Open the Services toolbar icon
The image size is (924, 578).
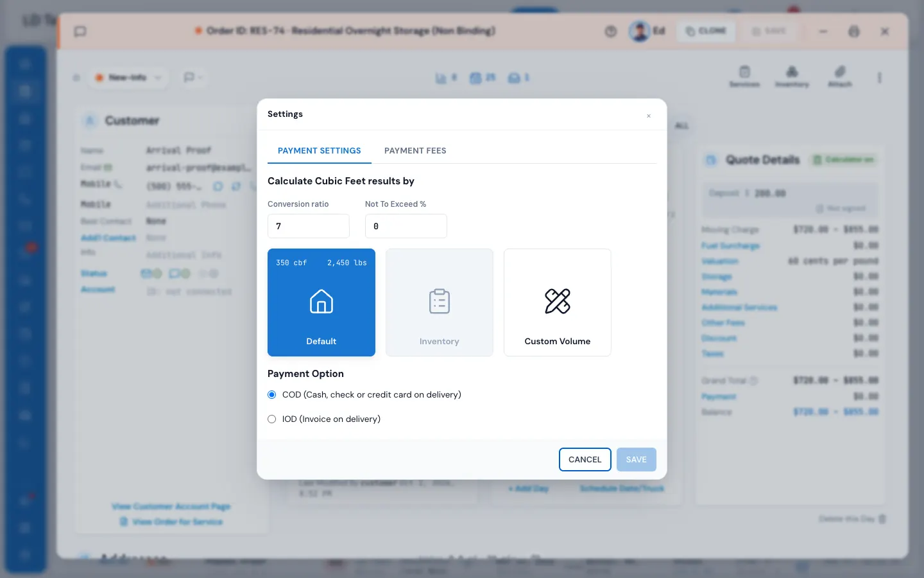(x=744, y=76)
